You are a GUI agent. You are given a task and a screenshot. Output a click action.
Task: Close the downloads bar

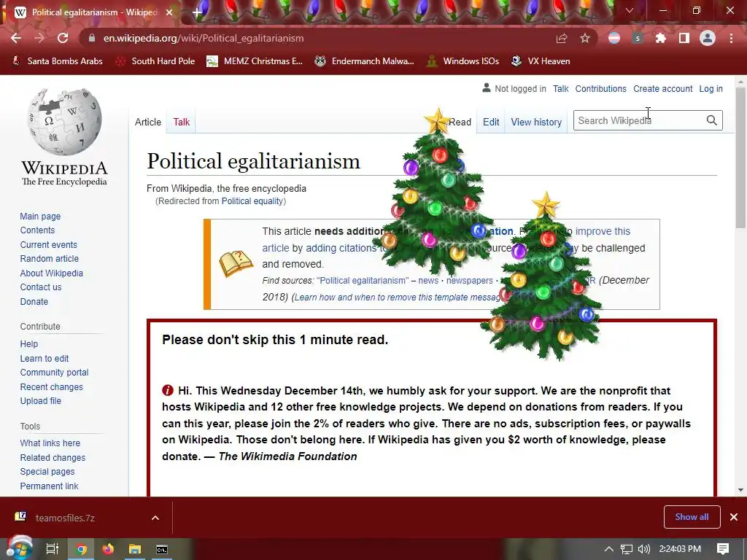pyautogui.click(x=734, y=517)
